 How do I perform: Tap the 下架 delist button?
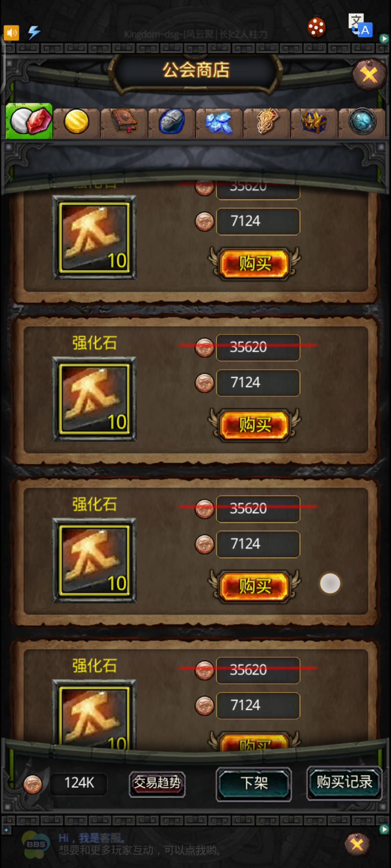[254, 783]
